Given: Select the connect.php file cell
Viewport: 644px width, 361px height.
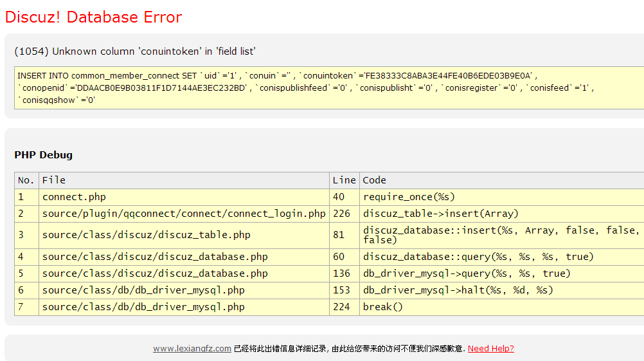Looking at the screenshot, I should pos(184,198).
